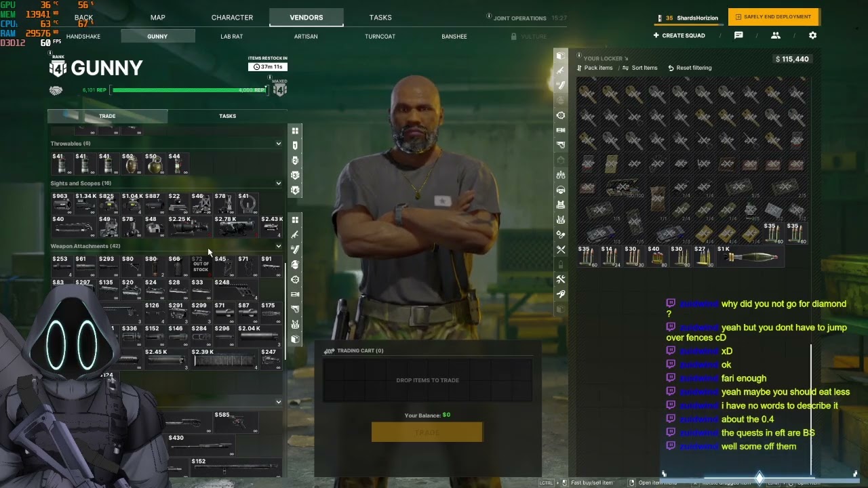This screenshot has height=488, width=868.
Task: Filter locker by weapons rifle icon
Action: coord(561,70)
